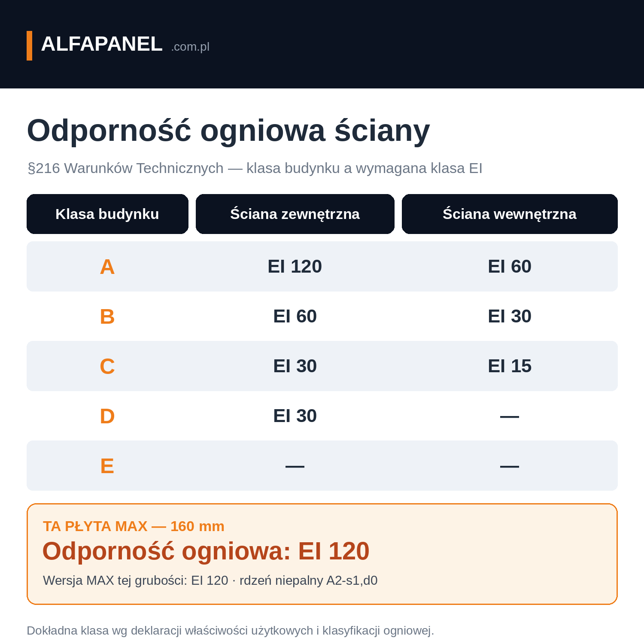Select the Klasa budynku column header
Viewport: 644px width, 644px height.
(107, 214)
